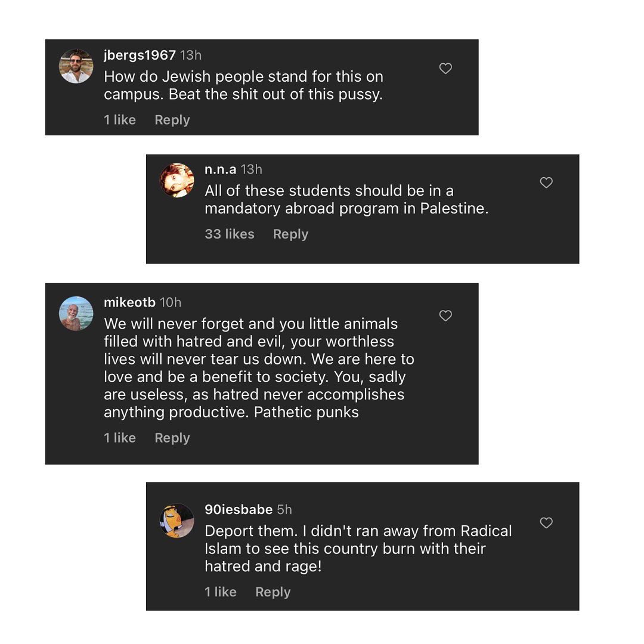
Task: Tap the heart on n.n.a's comment
Action: click(546, 183)
